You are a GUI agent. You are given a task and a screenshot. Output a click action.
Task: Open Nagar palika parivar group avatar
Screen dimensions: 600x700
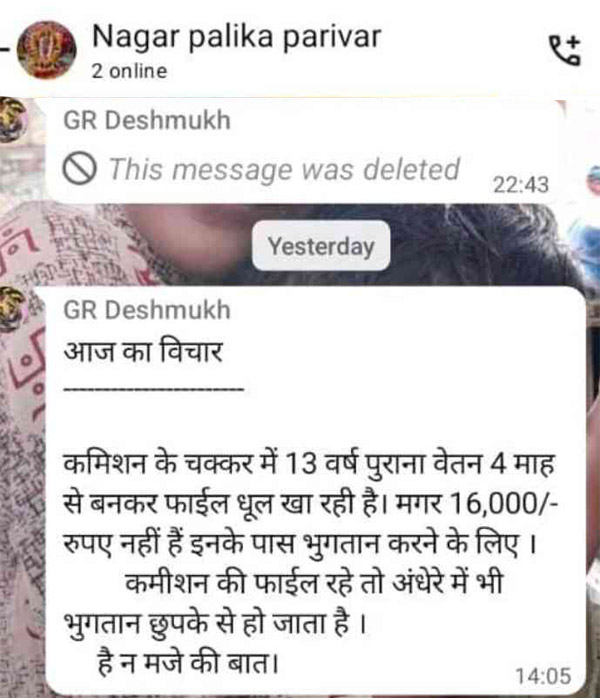point(46,50)
